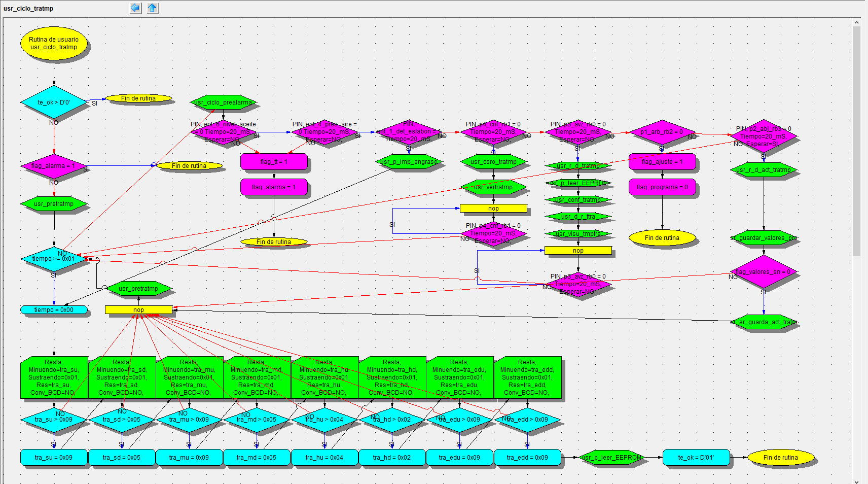Select the tra_edd > 0x09 diamond

pos(527,420)
